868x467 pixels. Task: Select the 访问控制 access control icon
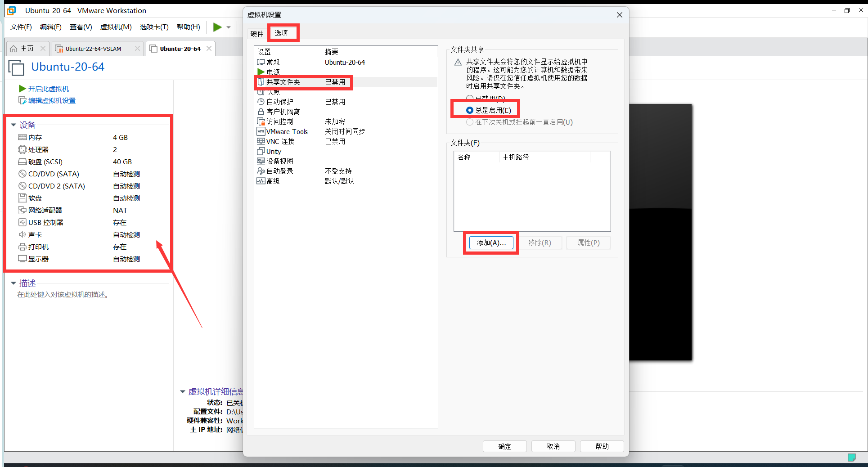coord(261,121)
